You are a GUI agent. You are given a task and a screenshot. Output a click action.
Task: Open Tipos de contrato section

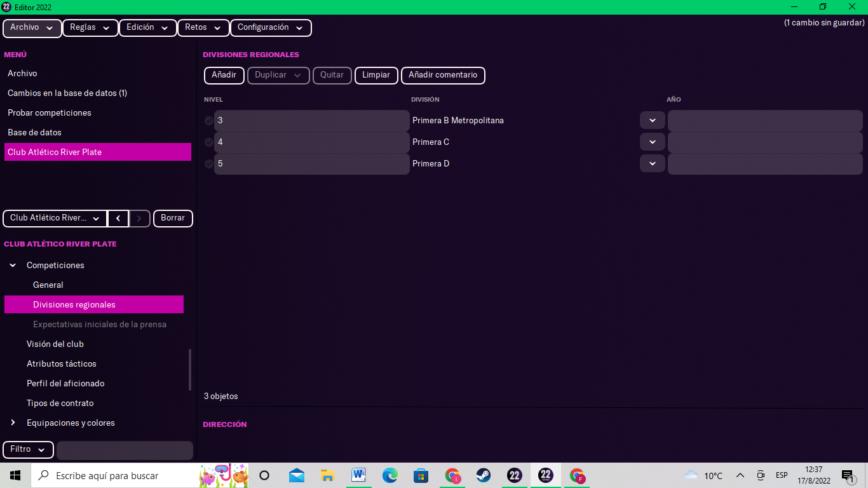coord(60,403)
